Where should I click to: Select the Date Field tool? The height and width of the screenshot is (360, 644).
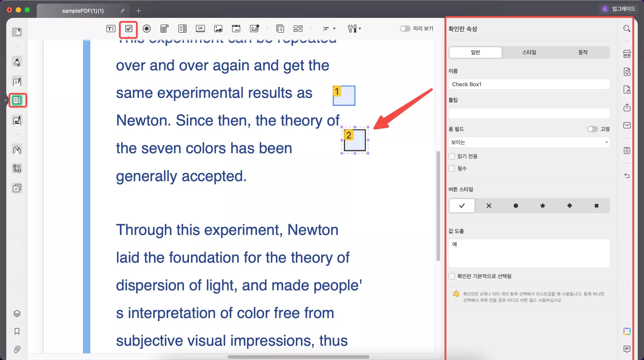coord(236,29)
